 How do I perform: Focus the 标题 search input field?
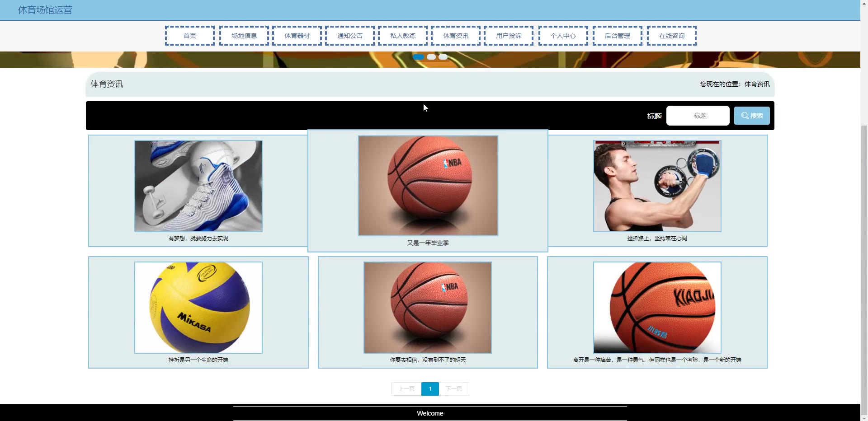[x=698, y=116]
